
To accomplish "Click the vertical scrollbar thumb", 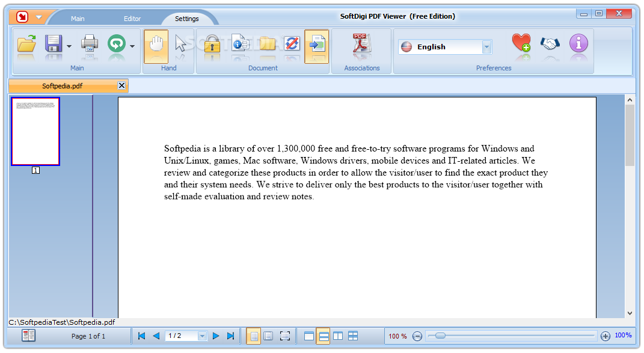I will (630, 136).
